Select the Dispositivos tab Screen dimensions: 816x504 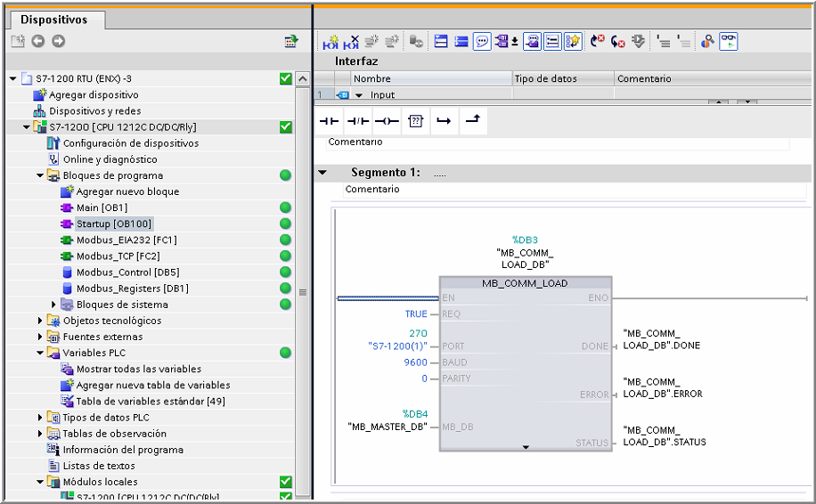click(x=53, y=19)
